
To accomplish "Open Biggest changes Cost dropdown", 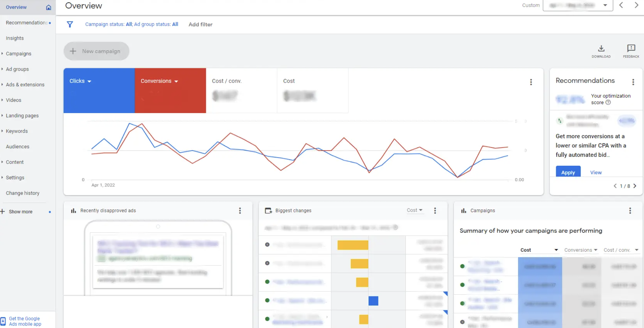I will point(414,210).
